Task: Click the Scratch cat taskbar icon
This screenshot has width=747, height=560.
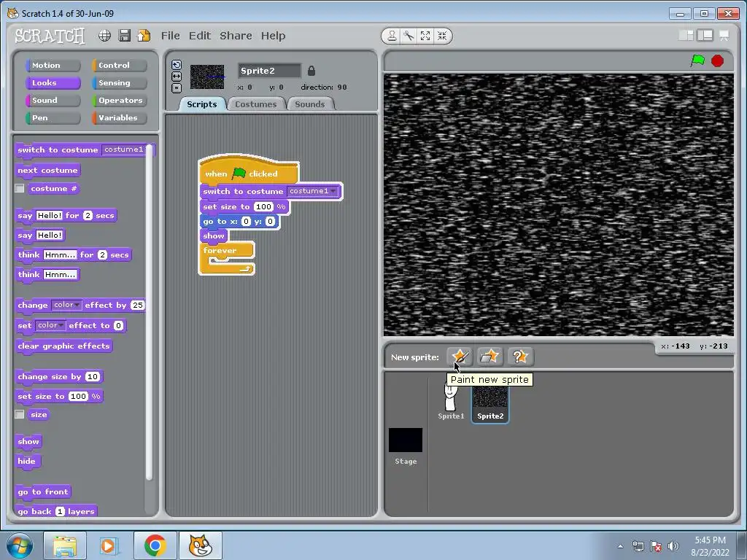Action: click(200, 545)
